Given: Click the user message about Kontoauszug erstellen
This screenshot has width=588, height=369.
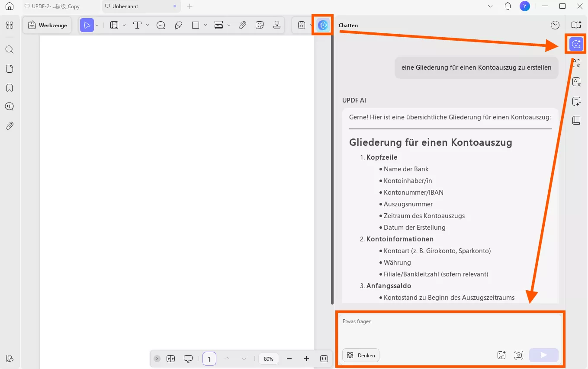Looking at the screenshot, I should point(476,67).
